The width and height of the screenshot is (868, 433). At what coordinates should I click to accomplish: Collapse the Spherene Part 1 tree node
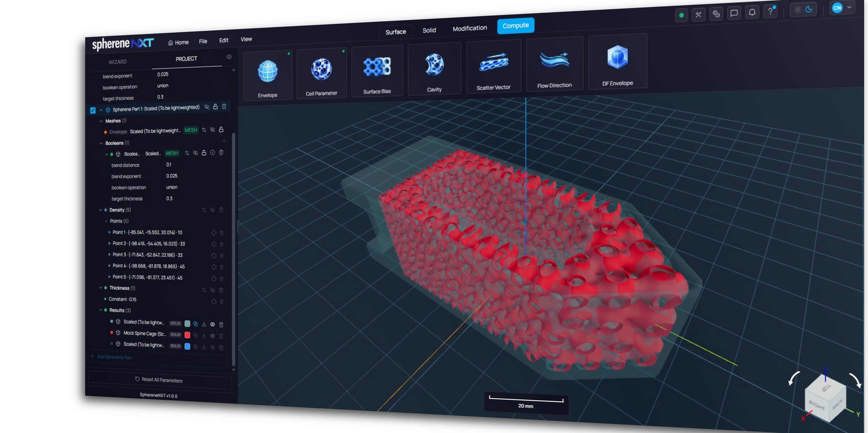click(101, 110)
